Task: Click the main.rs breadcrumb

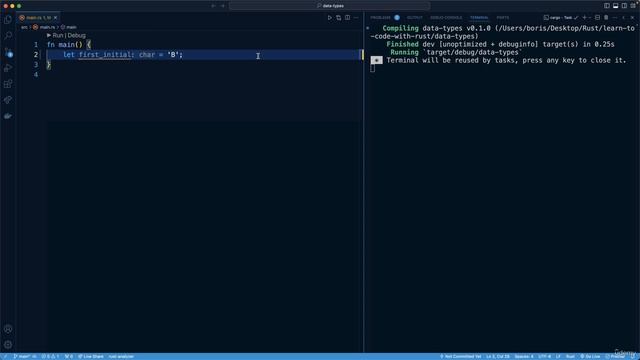Action: 44,27
